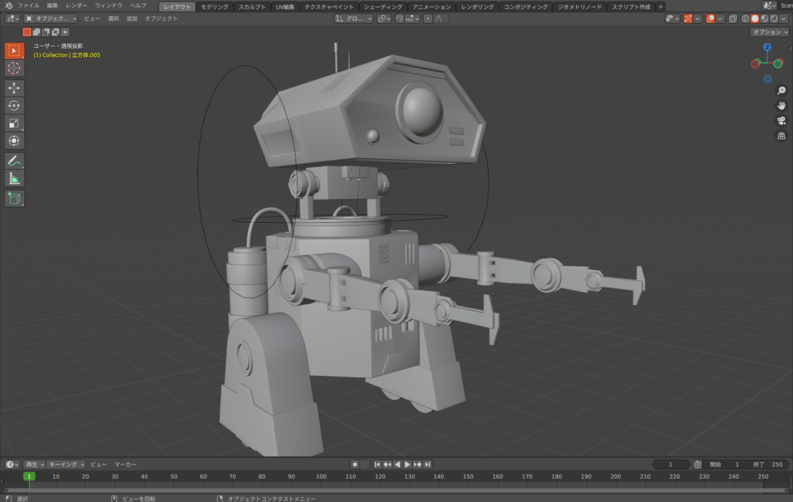Toggle X-ray display in viewport header
The width and height of the screenshot is (793, 502).
coord(733,18)
